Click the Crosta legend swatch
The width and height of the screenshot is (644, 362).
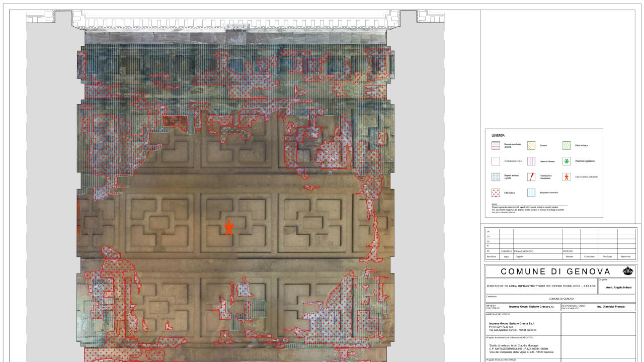click(x=496, y=161)
